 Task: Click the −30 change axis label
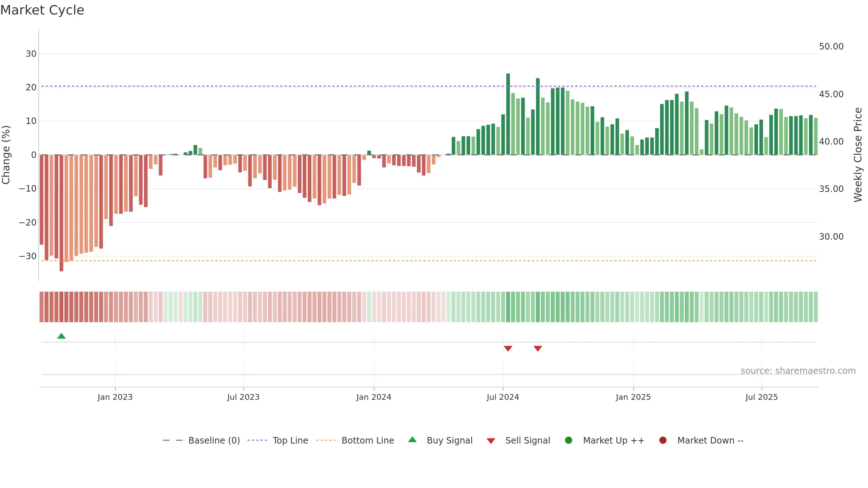pos(28,256)
